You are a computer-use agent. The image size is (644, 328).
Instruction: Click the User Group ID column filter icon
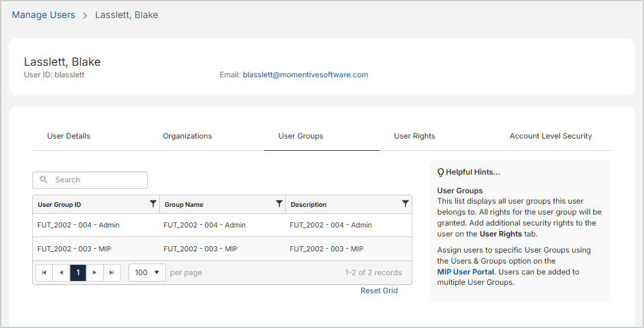[153, 204]
